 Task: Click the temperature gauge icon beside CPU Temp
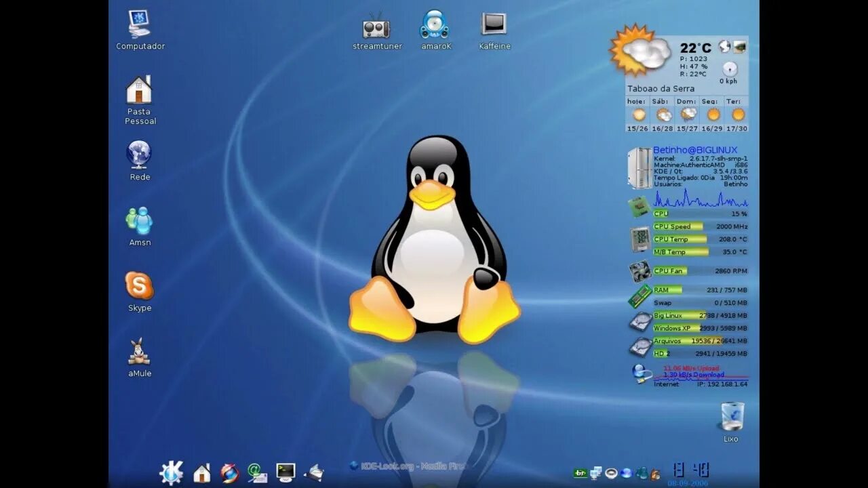point(640,239)
